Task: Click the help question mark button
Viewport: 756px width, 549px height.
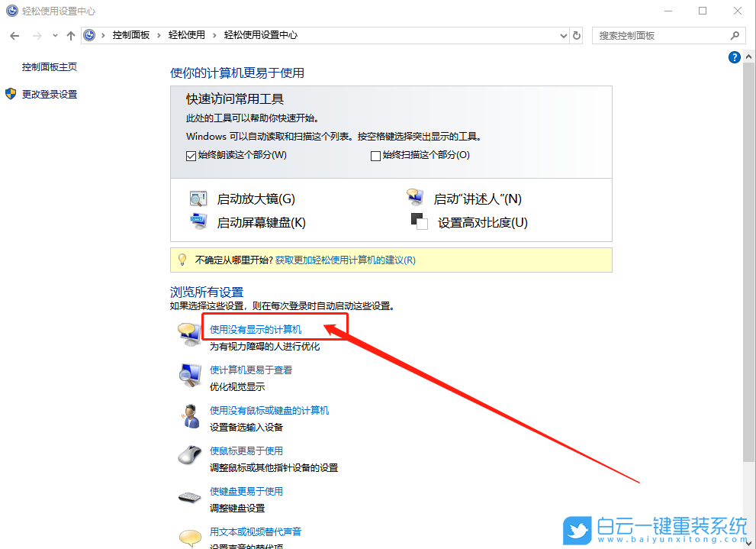Action: 734,57
